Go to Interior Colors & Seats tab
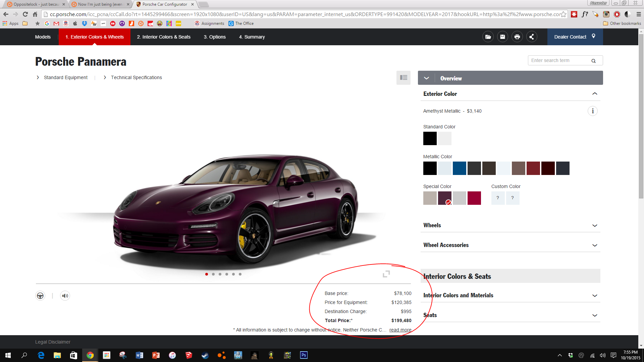644x362 pixels. click(x=164, y=37)
